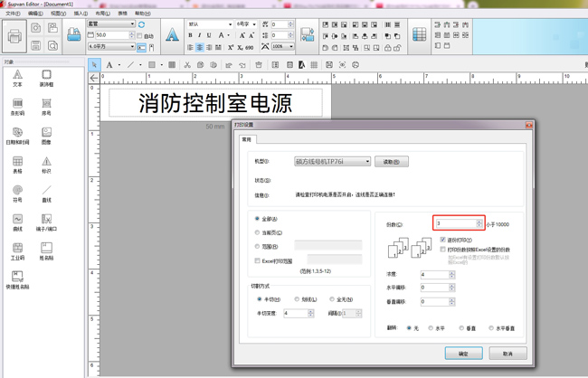
Task: Toggle bold text formatting
Action: 190,36
